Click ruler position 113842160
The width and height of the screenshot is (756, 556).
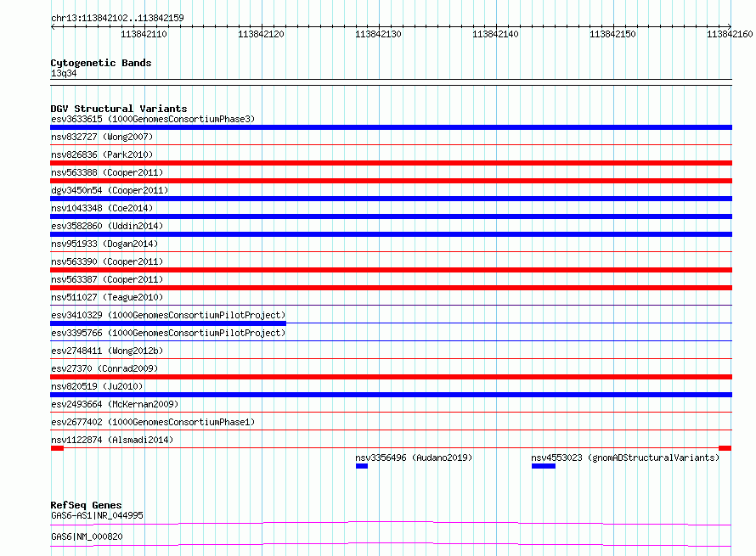[x=730, y=34]
